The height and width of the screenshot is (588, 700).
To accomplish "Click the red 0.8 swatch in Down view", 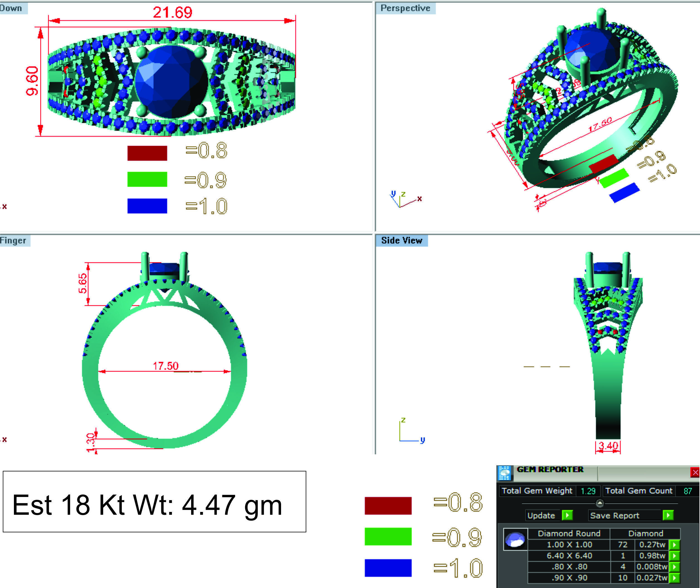I will (x=147, y=153).
